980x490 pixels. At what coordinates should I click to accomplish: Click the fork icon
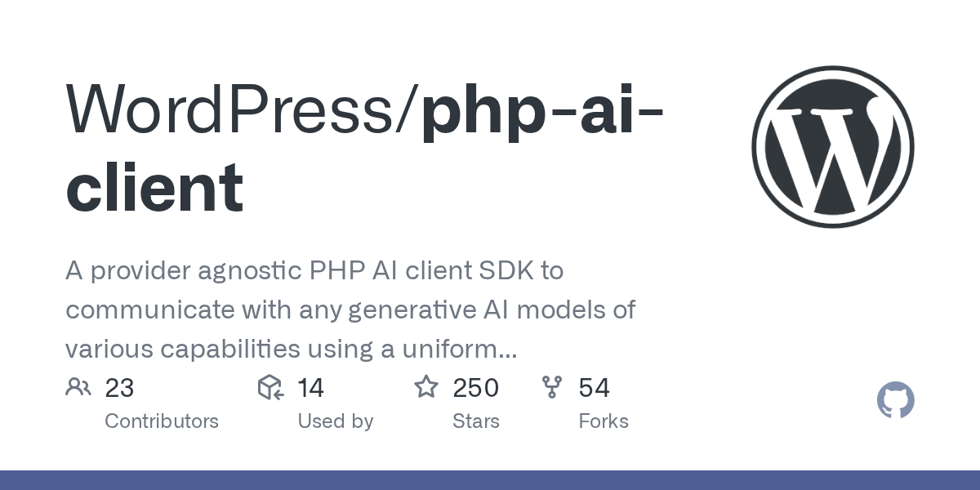click(x=552, y=387)
